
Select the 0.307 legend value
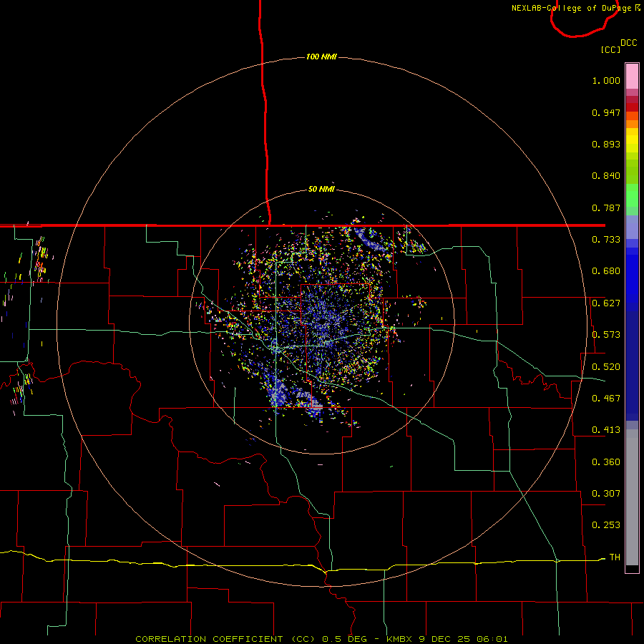pyautogui.click(x=606, y=494)
